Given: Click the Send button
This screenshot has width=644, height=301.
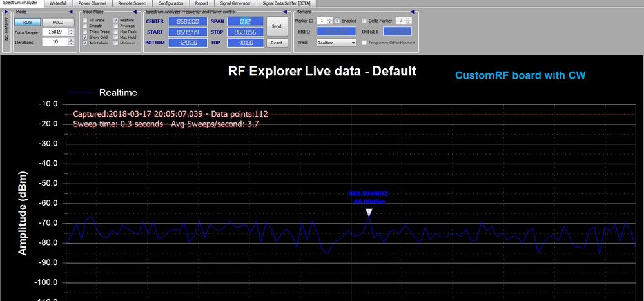Looking at the screenshot, I should (x=277, y=26).
